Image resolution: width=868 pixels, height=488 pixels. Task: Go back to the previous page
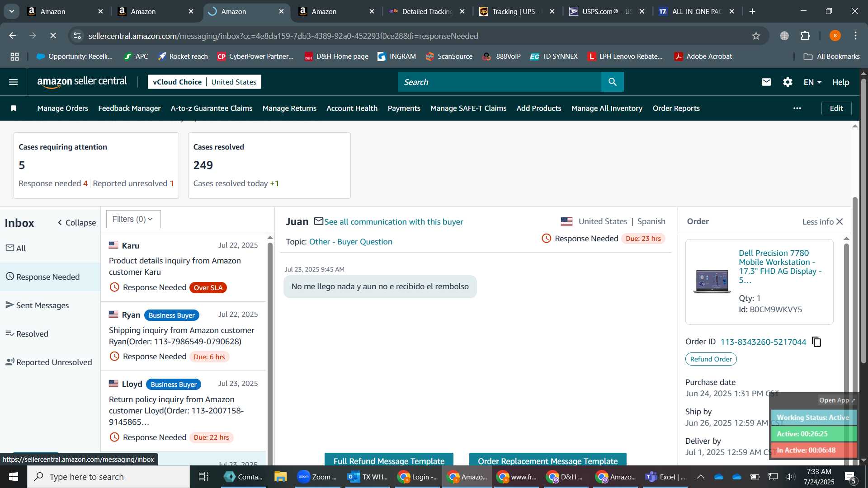click(x=13, y=36)
